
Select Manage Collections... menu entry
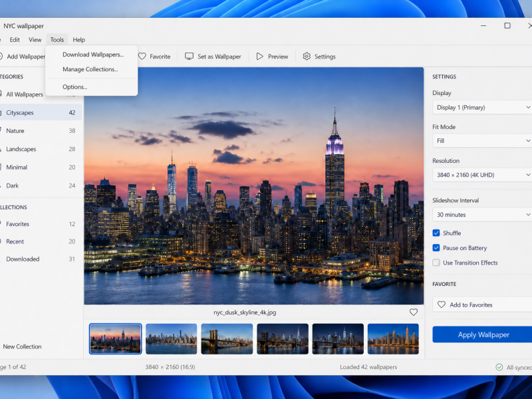90,69
